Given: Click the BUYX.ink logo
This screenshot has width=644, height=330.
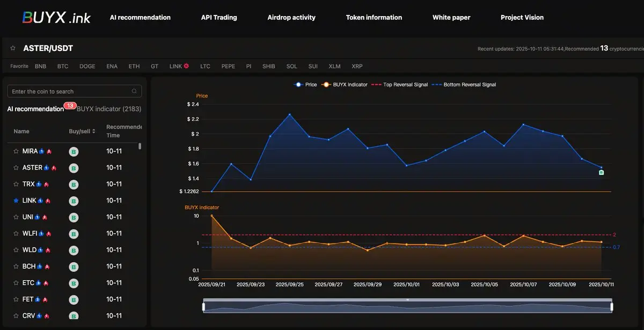Looking at the screenshot, I should pos(56,17).
